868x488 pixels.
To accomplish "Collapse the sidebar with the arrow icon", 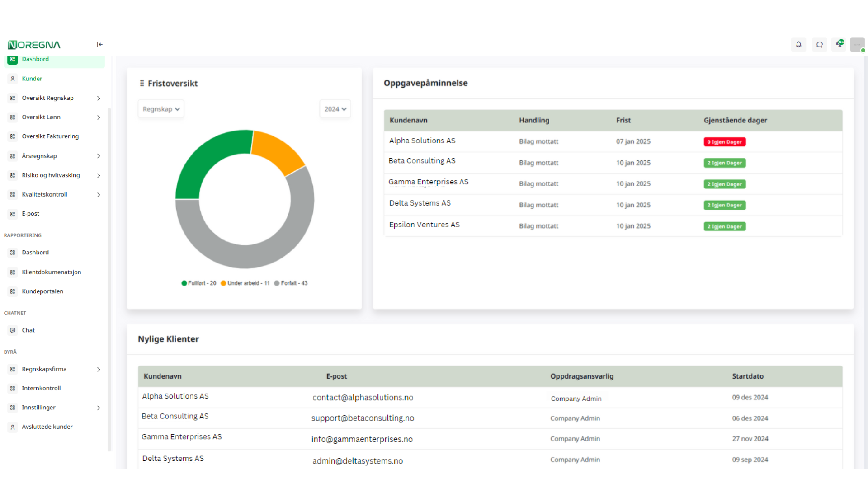I will click(x=99, y=44).
